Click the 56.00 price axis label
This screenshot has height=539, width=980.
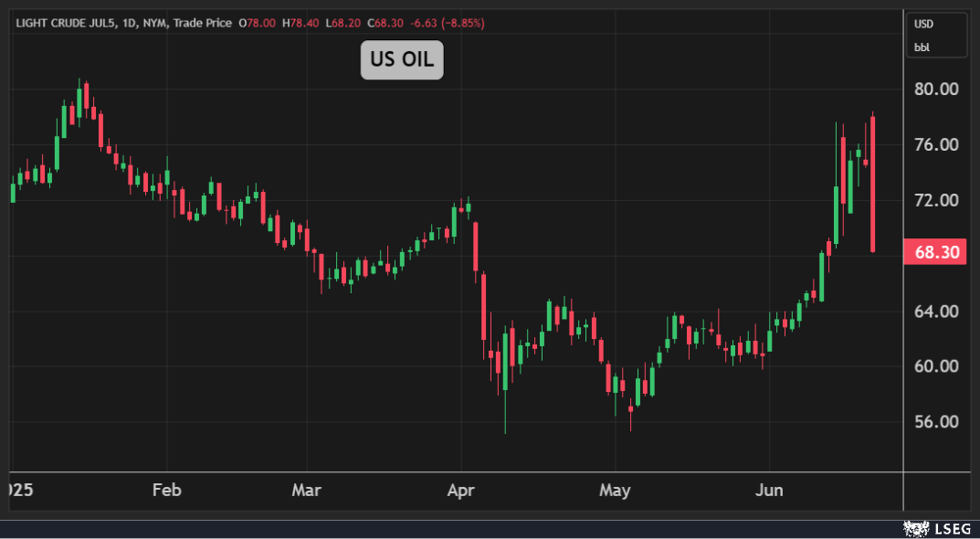(x=935, y=423)
